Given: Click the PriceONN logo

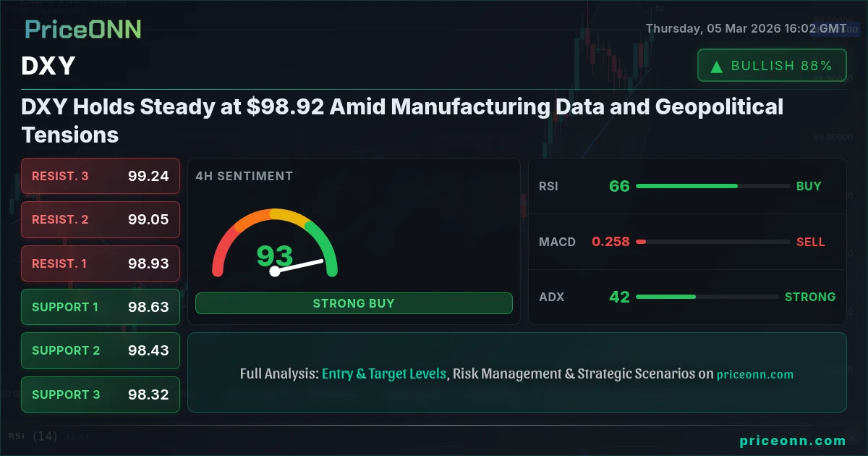Looking at the screenshot, I should [82, 29].
